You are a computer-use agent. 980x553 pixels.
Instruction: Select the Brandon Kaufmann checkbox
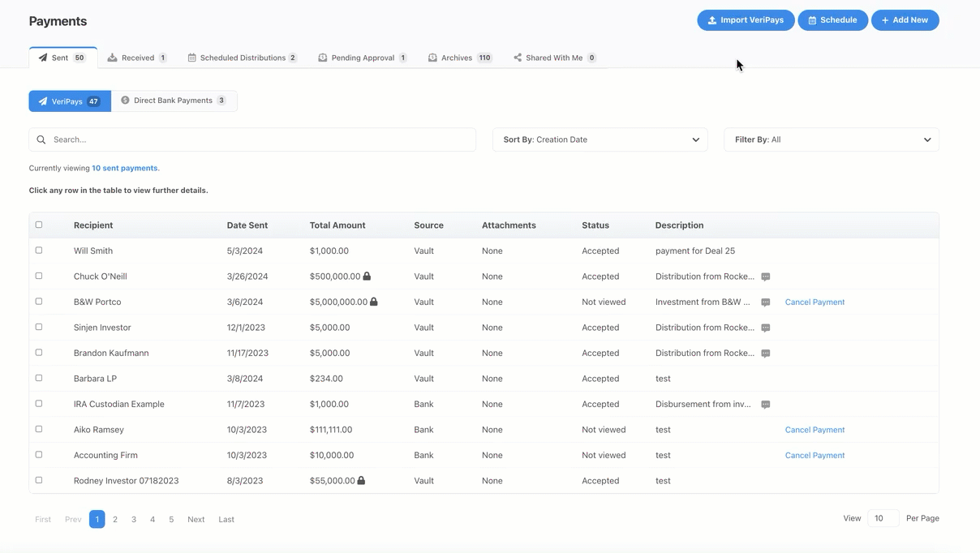pyautogui.click(x=39, y=353)
